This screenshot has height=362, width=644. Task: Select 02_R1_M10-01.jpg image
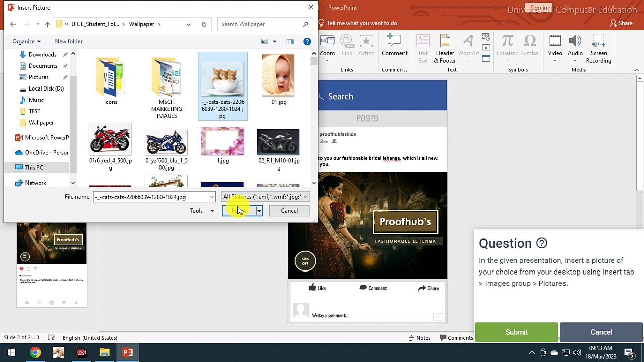tap(278, 150)
